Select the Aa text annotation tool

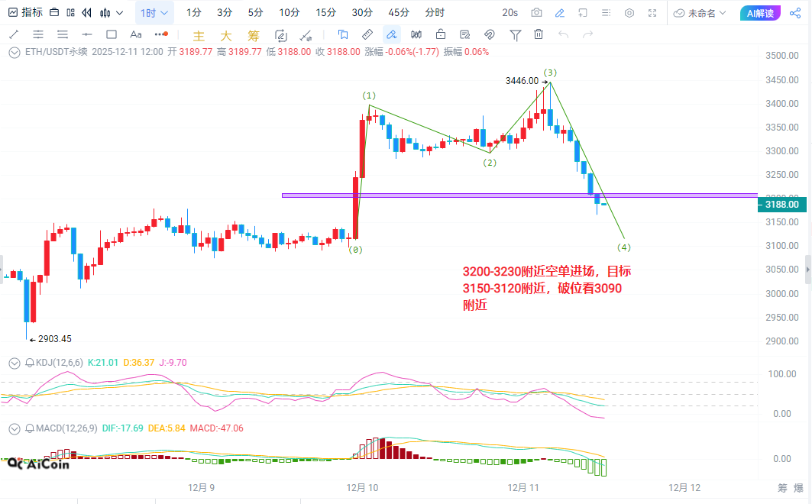[136, 34]
